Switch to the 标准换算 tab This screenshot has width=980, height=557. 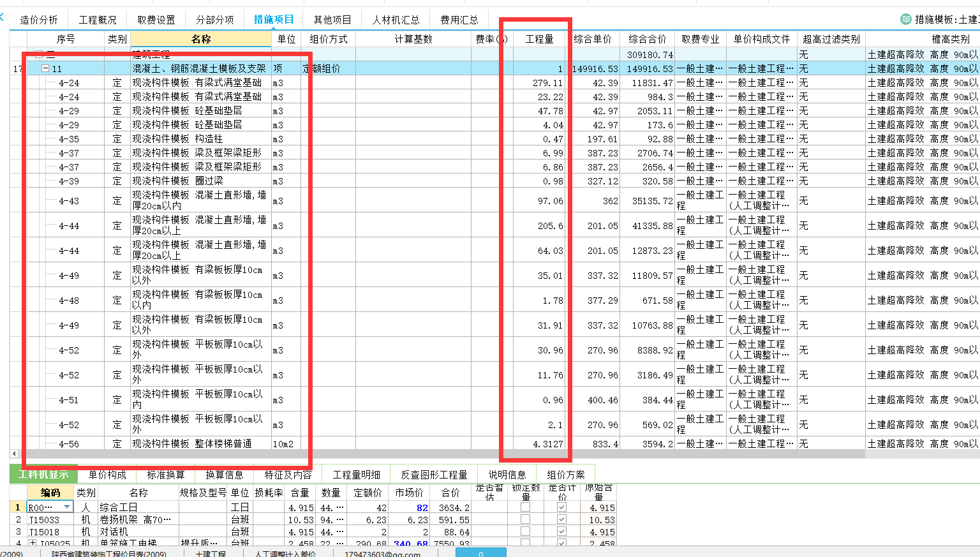click(x=166, y=474)
